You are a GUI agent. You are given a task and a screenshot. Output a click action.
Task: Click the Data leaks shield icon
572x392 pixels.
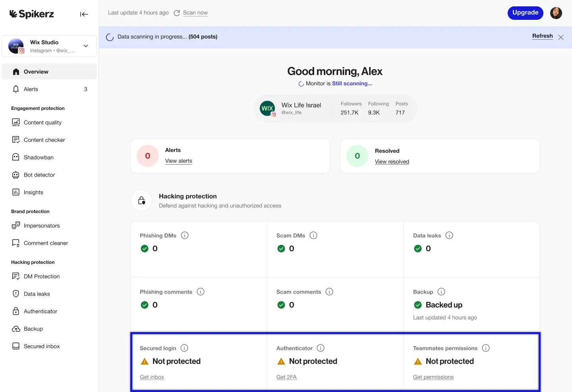[16, 294]
